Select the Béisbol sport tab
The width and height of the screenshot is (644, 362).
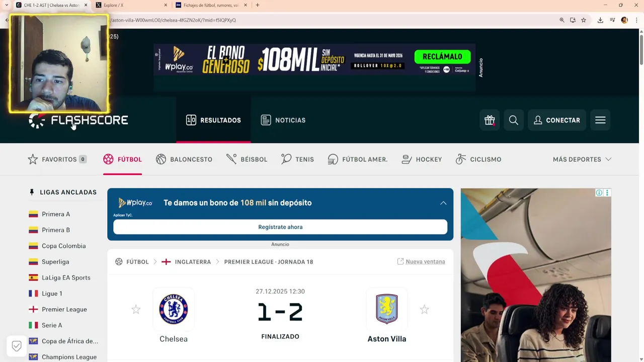pyautogui.click(x=247, y=159)
